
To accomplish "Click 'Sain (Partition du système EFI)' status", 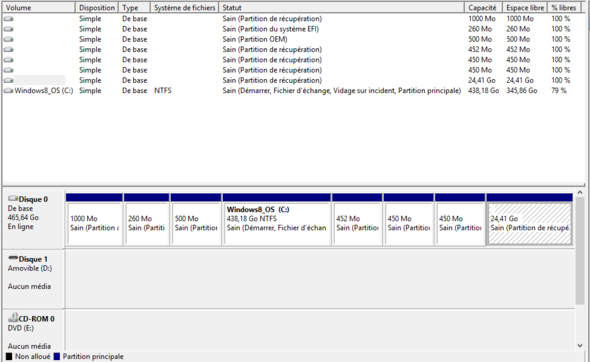I will pos(271,29).
